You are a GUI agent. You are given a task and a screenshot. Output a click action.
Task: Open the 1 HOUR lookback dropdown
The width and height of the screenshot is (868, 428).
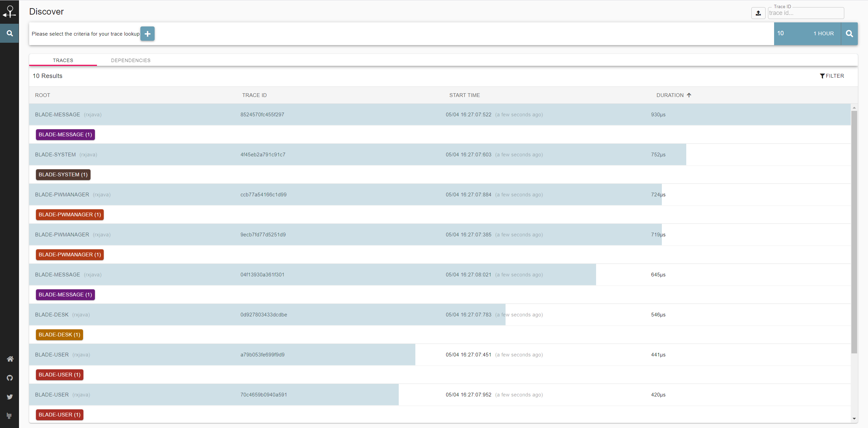tap(823, 34)
